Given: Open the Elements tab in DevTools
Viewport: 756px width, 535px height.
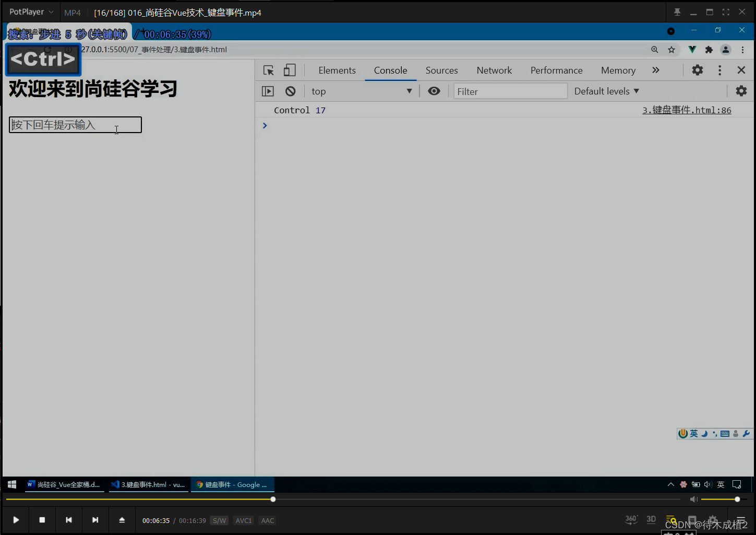Looking at the screenshot, I should point(337,70).
